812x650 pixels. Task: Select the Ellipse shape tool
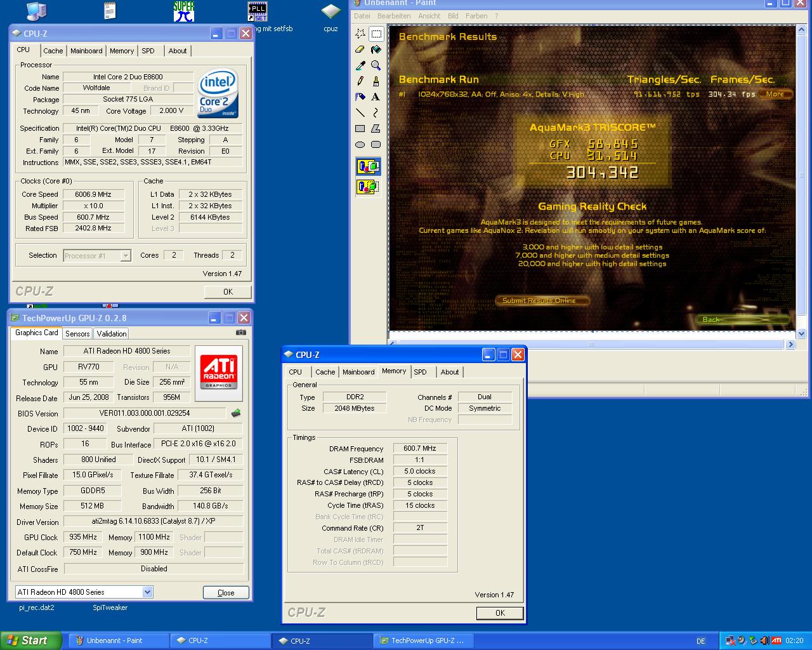coord(360,144)
